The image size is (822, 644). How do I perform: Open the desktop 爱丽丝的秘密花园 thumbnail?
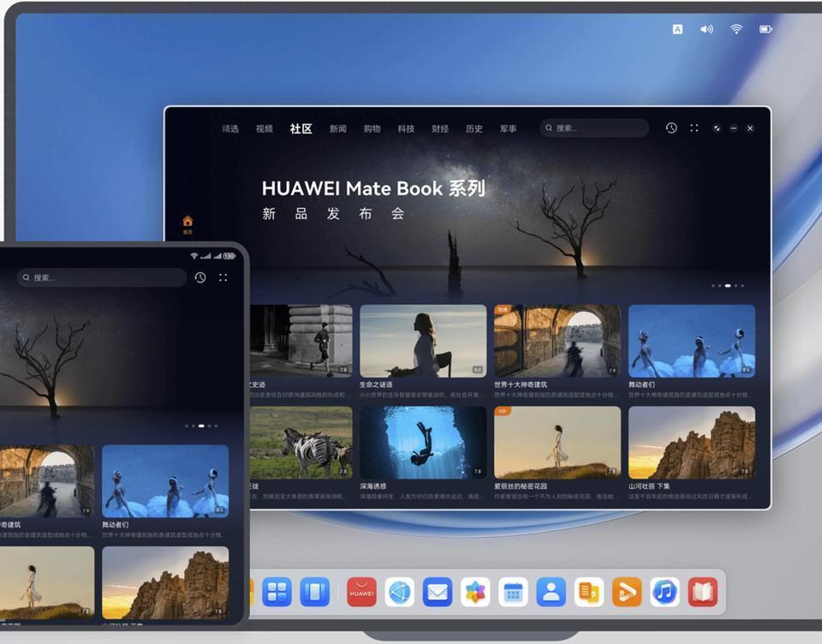click(557, 443)
